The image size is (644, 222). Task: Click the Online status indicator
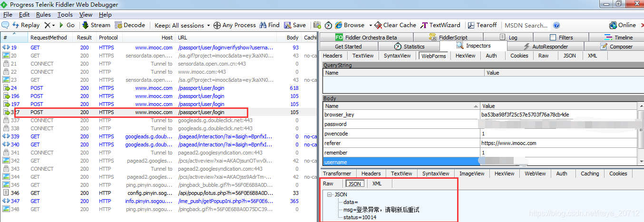[x=623, y=25]
